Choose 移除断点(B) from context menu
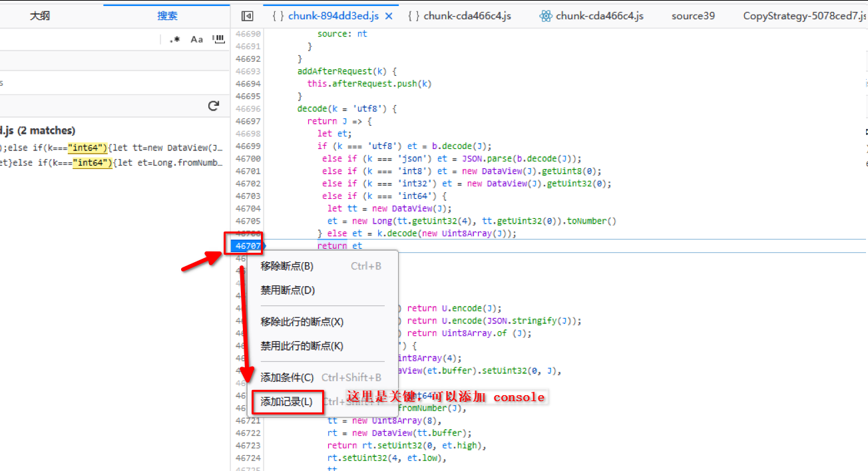 coord(287,266)
